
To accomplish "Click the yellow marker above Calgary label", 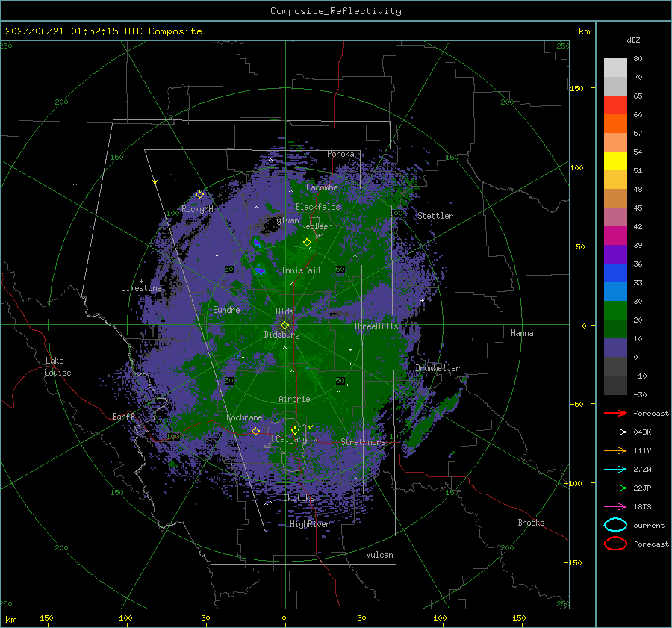I will tap(295, 430).
